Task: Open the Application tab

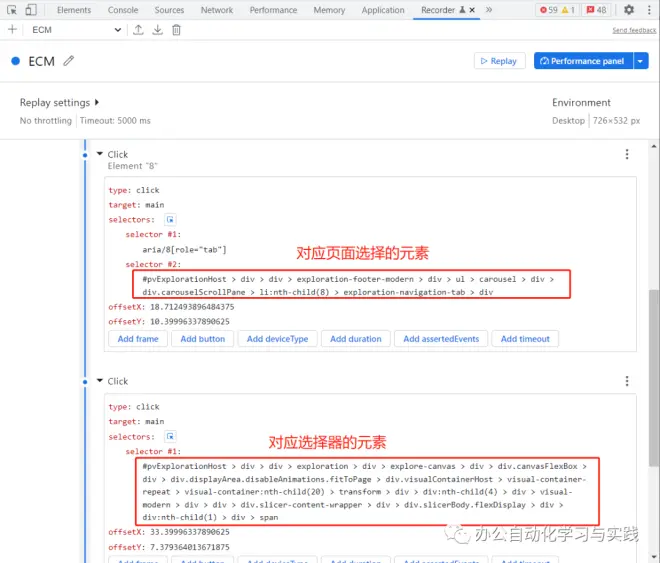Action: click(x=383, y=10)
